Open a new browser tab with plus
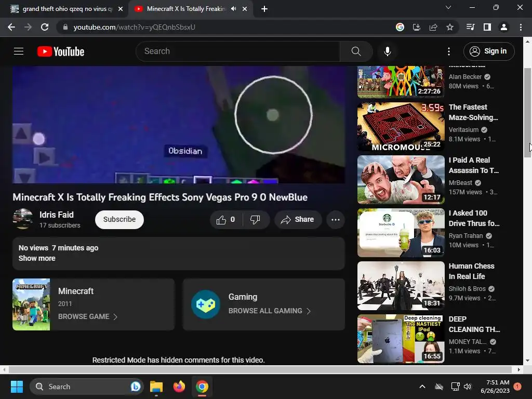Screen dimensions: 532x399 tap(264, 9)
